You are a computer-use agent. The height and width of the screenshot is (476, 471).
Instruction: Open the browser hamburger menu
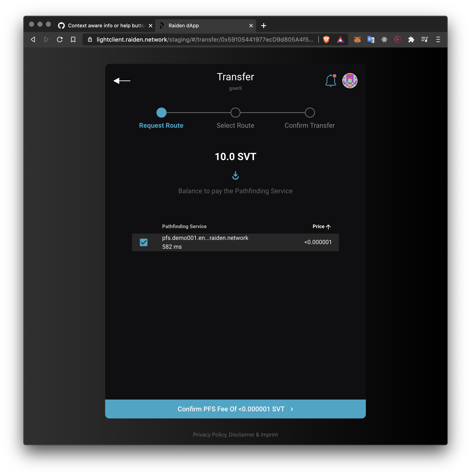[x=438, y=39]
